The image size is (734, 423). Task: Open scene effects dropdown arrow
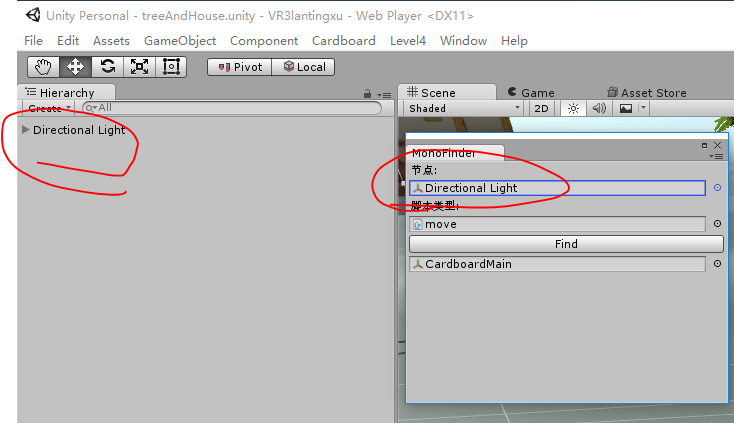pos(643,108)
